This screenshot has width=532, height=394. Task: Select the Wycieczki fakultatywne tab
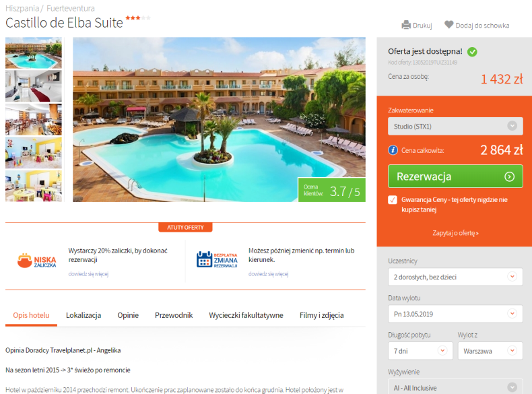[x=246, y=315]
